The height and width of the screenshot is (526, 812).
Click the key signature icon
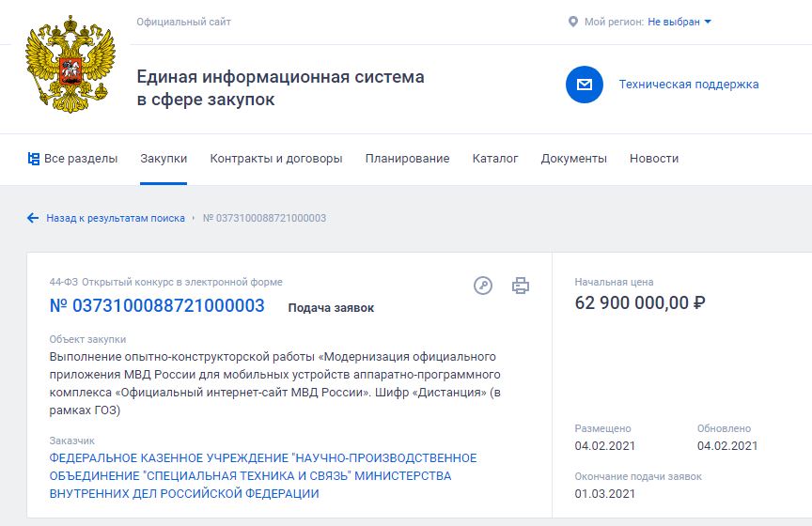[483, 286]
